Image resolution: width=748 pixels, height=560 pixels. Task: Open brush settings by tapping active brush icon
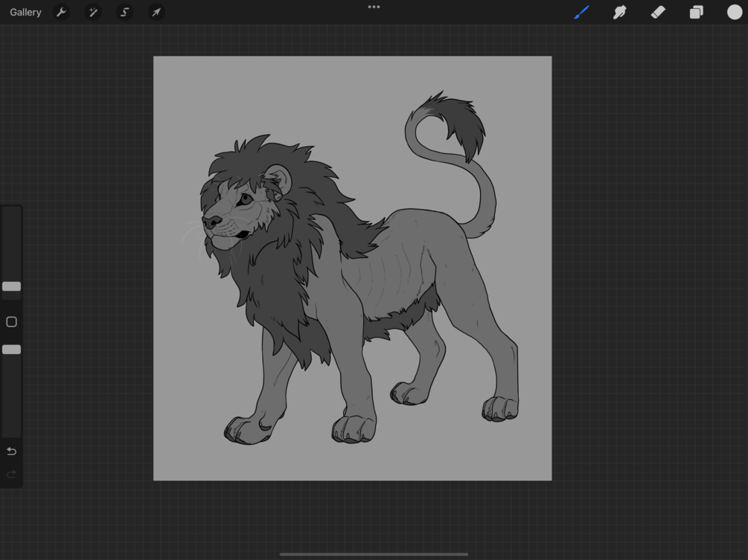(x=581, y=12)
